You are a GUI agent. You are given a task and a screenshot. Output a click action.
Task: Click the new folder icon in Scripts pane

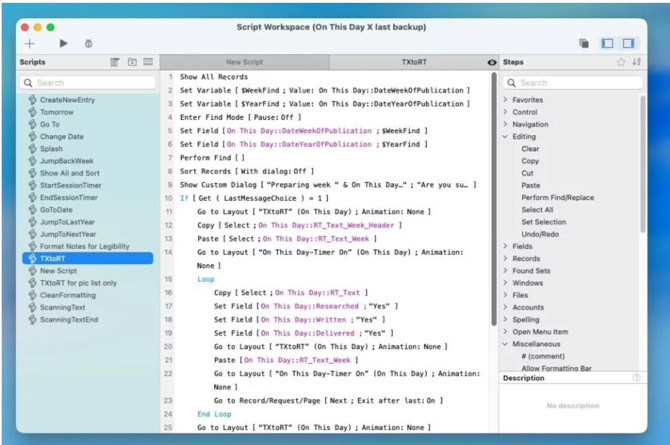[131, 62]
